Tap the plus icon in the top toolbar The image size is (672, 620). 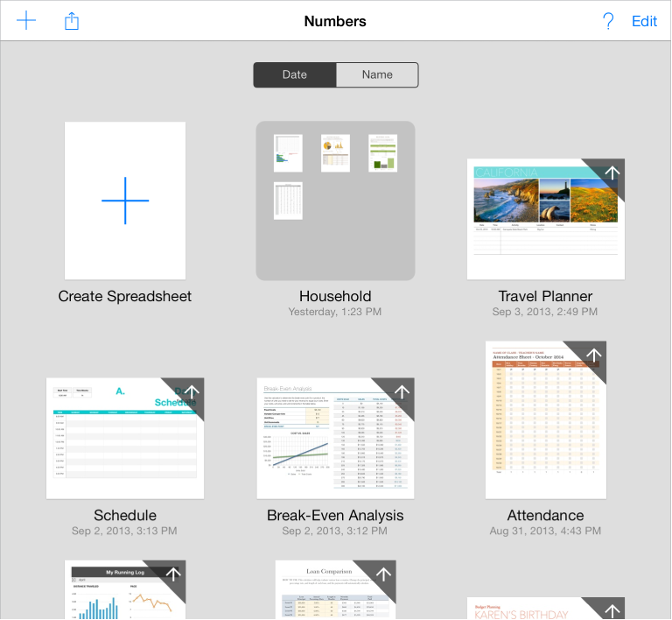click(x=26, y=20)
